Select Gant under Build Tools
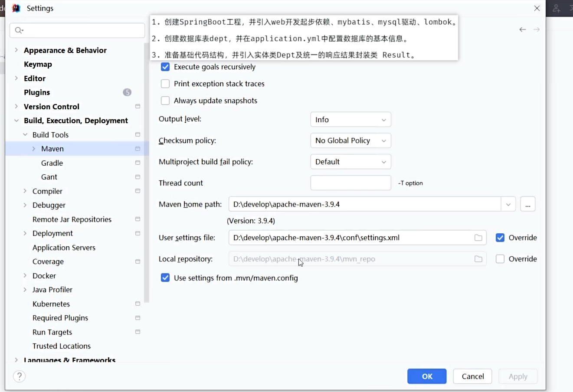The width and height of the screenshot is (573, 392). pyautogui.click(x=49, y=177)
